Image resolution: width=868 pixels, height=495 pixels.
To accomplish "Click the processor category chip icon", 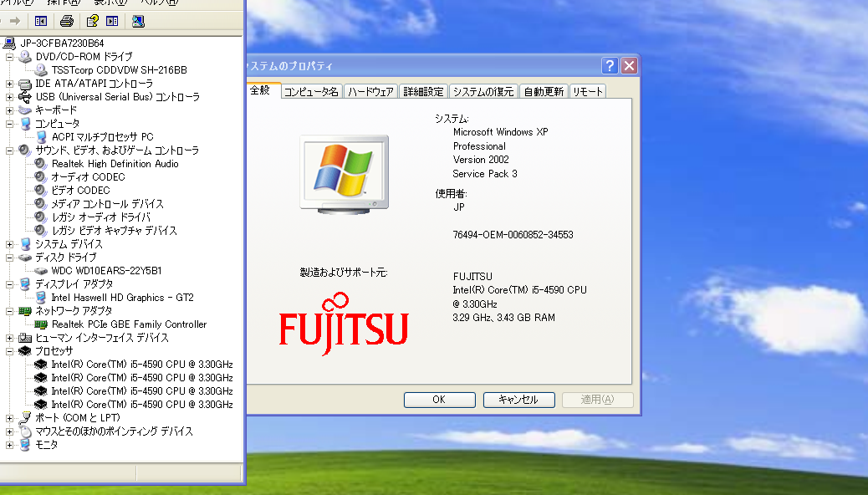I will click(x=25, y=351).
